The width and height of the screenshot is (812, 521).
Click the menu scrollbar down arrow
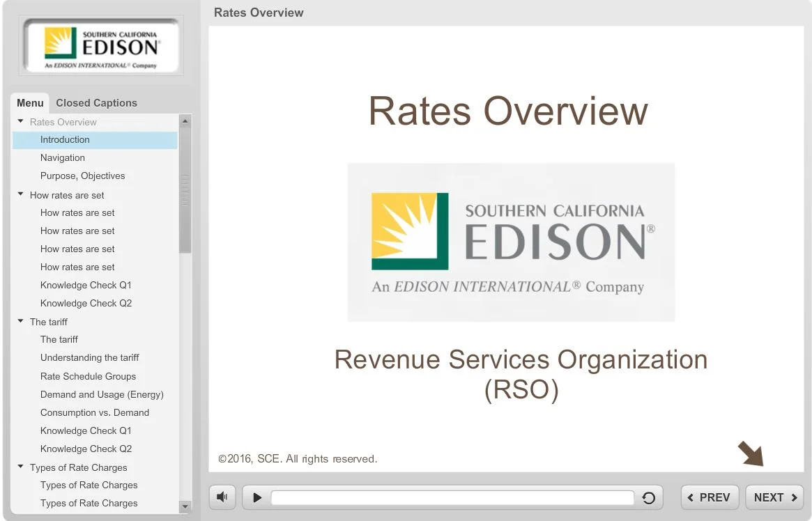click(185, 506)
